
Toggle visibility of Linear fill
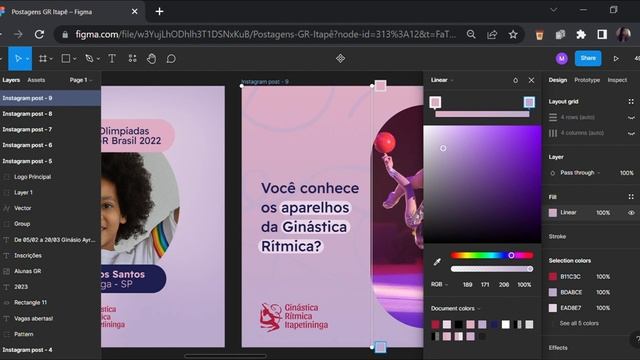click(x=631, y=213)
